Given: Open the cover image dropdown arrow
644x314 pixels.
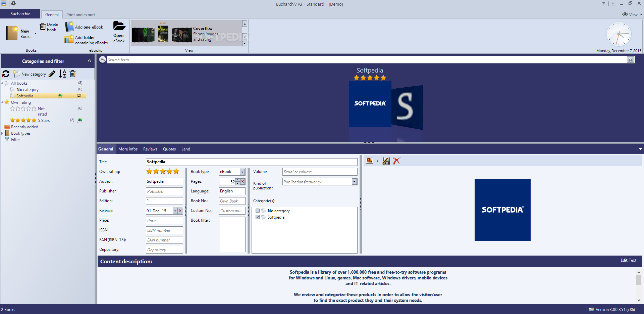Looking at the screenshot, I should (x=377, y=161).
